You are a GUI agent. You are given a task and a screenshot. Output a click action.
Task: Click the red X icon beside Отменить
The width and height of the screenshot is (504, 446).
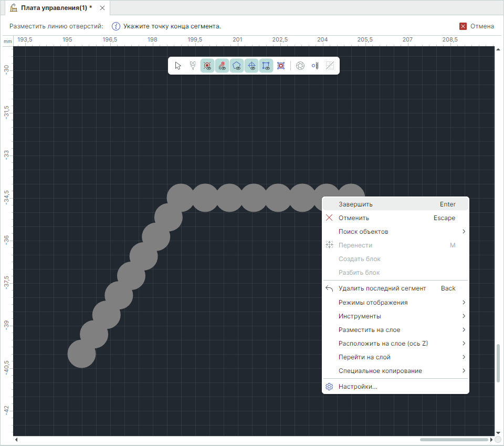click(x=329, y=217)
